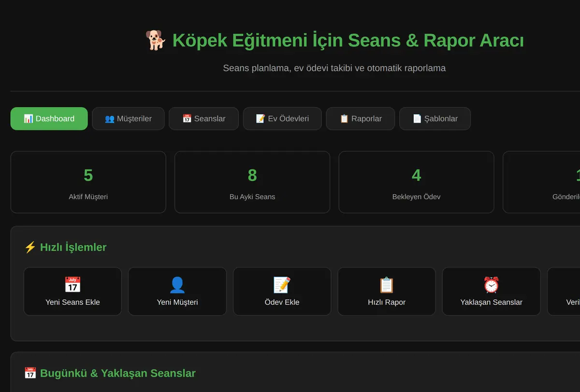This screenshot has width=580, height=392.
Task: Click the Ödev Ekle memo icon
Action: coord(282,285)
